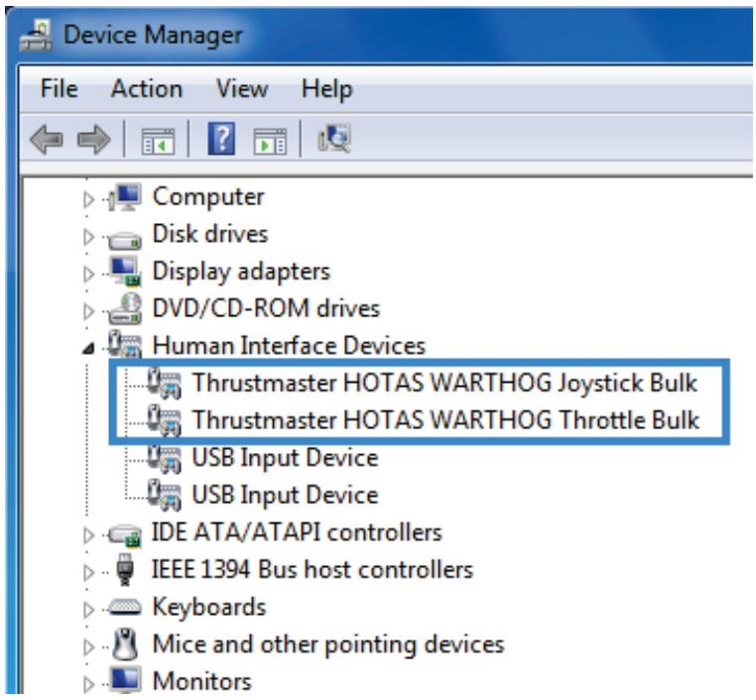
Task: Open the View menu
Action: pos(242,88)
